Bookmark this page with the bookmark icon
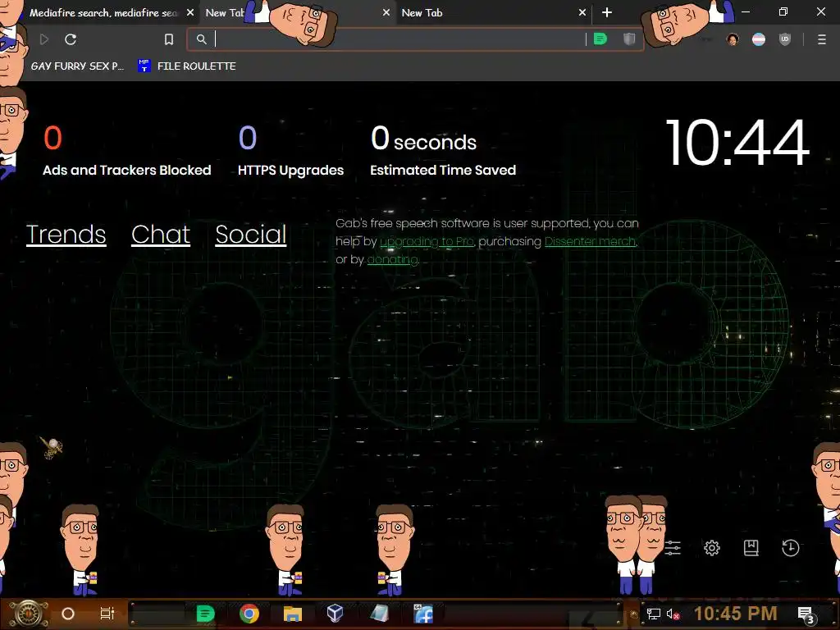840x630 pixels. pos(169,39)
